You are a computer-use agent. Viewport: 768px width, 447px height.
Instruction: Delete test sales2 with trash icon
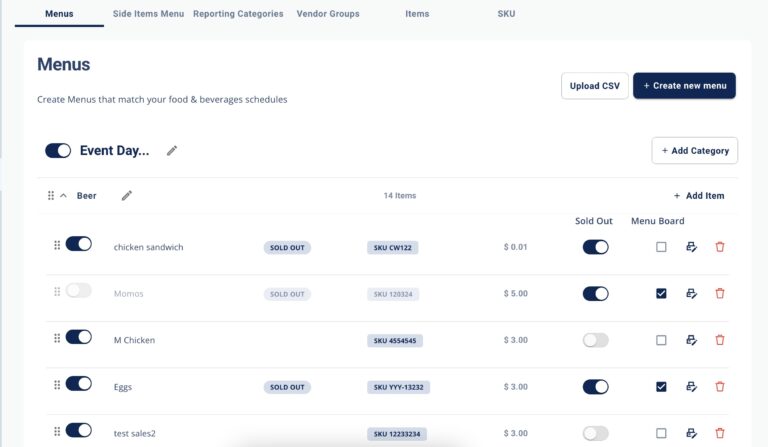click(x=720, y=433)
